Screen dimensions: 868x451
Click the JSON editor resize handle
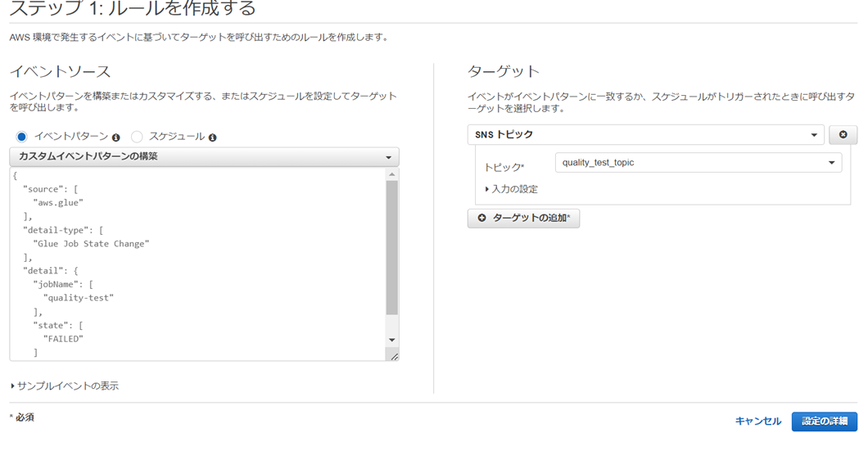click(394, 356)
